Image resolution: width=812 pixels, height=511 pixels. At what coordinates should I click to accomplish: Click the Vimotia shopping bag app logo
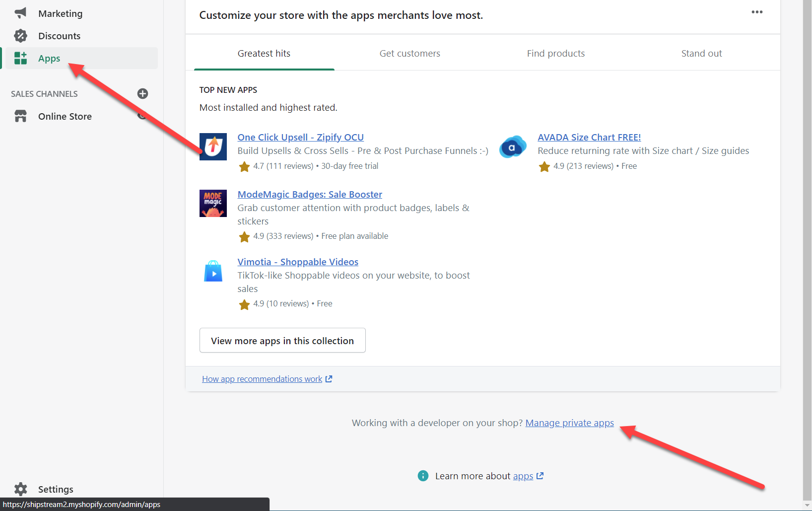[x=213, y=271]
